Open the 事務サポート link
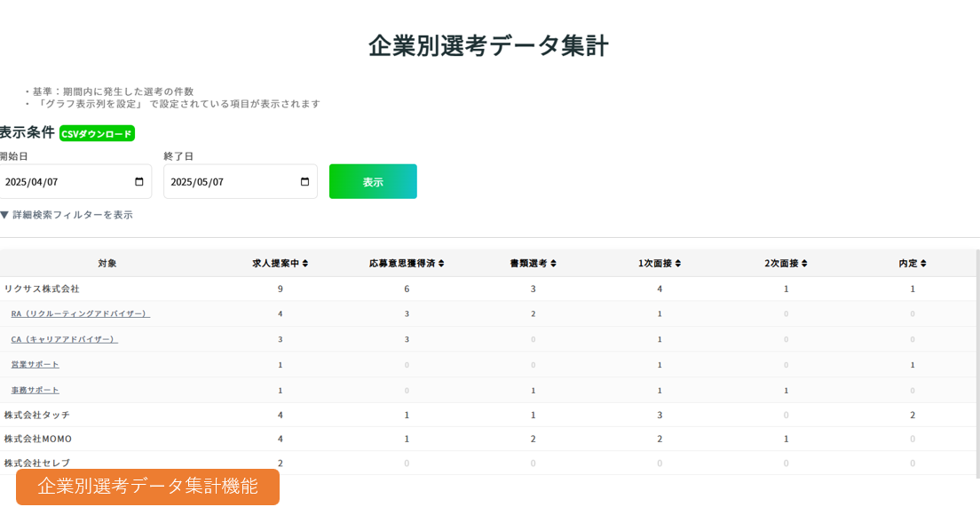980x507 pixels. tap(35, 390)
